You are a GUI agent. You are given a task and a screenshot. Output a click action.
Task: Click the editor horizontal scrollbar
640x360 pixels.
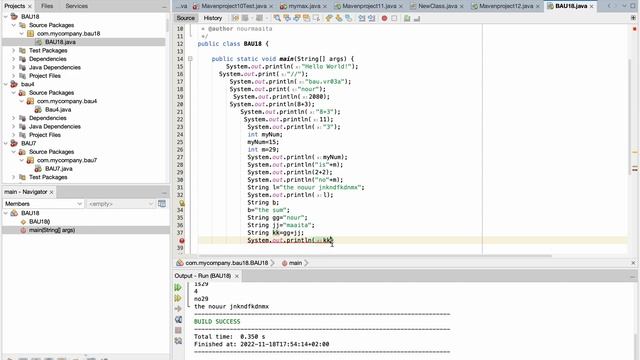[376, 256]
